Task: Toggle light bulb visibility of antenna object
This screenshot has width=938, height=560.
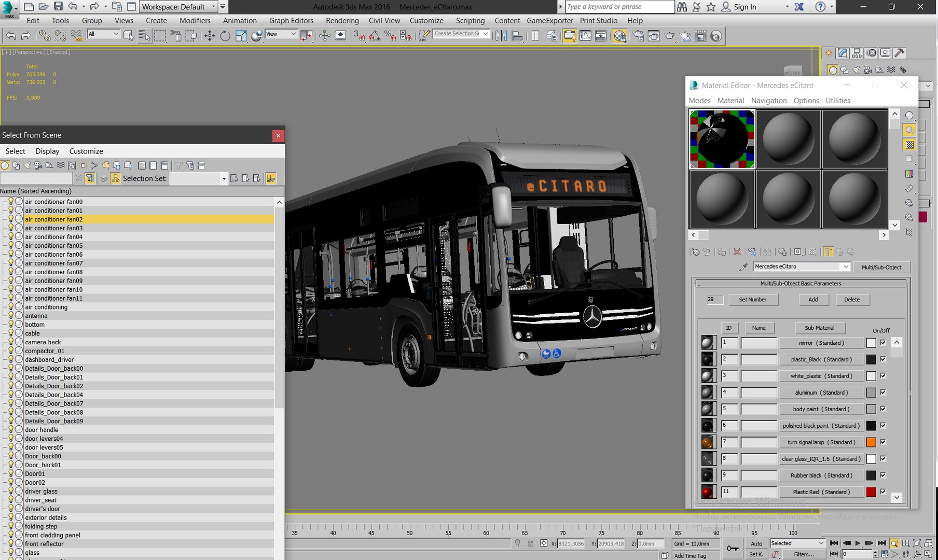Action: click(11, 315)
